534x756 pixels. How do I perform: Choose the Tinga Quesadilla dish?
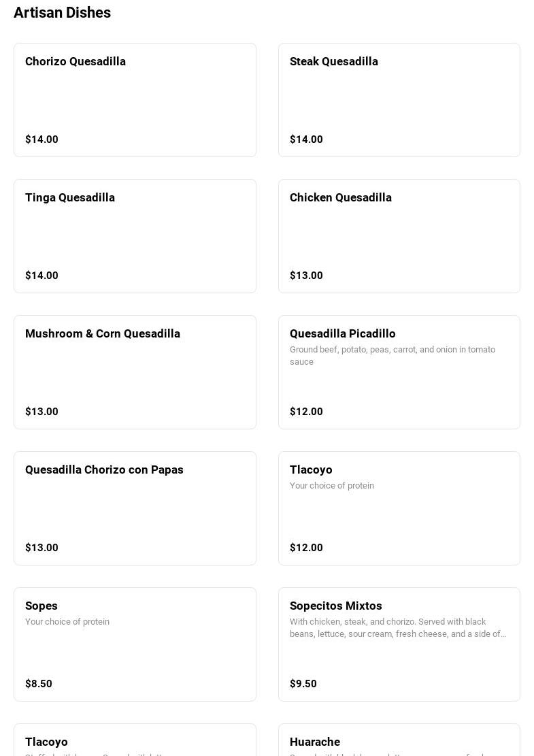tap(135, 236)
